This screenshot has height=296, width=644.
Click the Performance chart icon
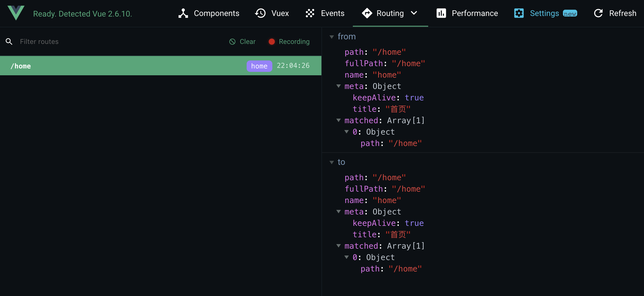(x=441, y=13)
